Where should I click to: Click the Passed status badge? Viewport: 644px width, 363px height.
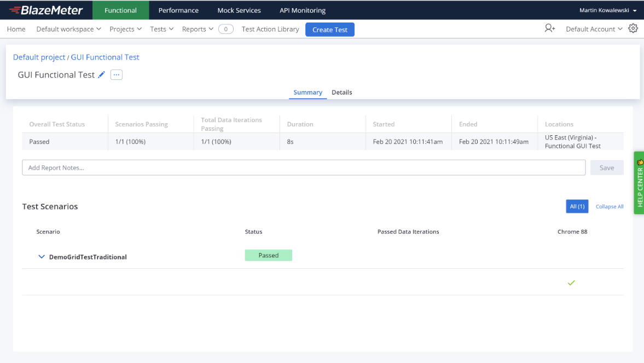click(269, 255)
